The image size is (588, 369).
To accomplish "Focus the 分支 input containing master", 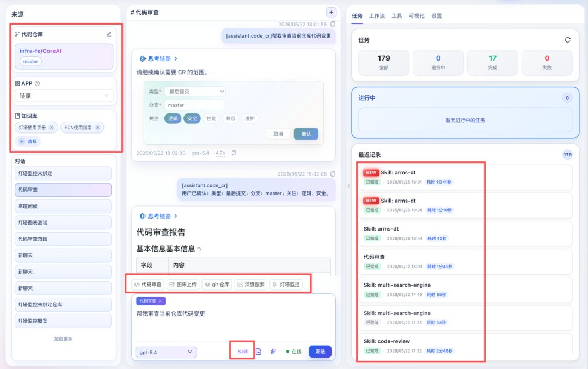I will coord(195,105).
